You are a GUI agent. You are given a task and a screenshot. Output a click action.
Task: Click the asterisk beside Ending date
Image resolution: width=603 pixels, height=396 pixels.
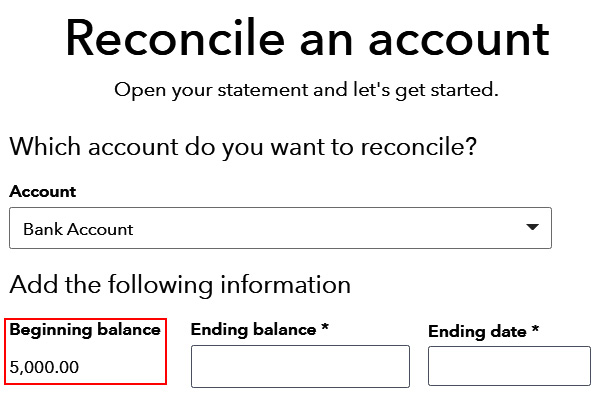point(535,329)
